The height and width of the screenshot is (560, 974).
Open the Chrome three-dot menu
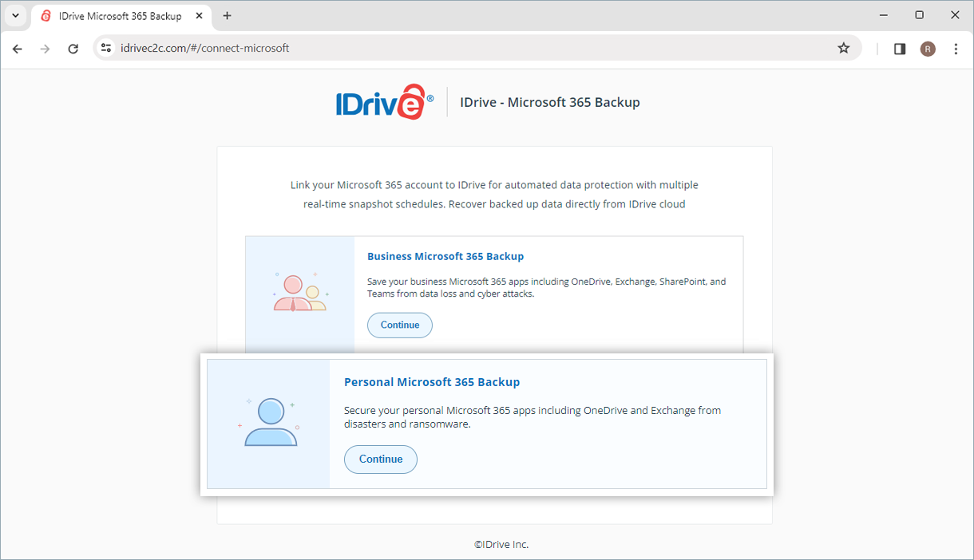956,49
